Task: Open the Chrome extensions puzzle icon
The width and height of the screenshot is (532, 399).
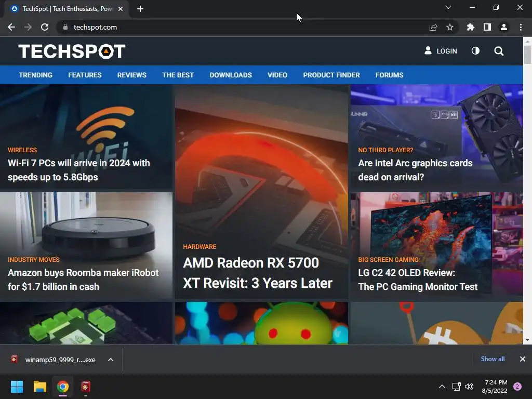Action: 471,27
